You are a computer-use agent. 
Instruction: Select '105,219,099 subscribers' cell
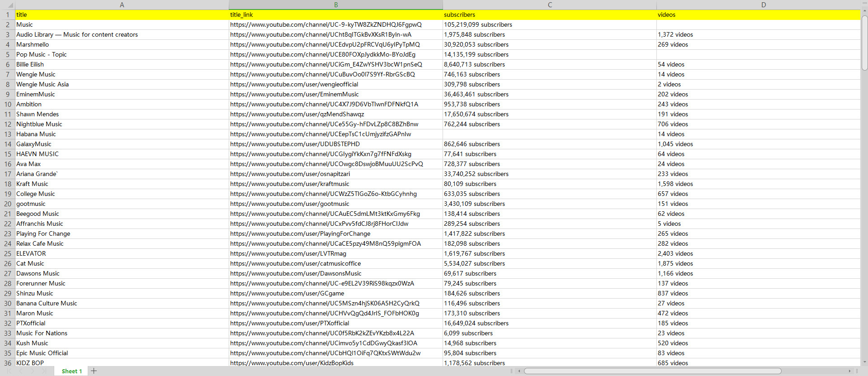point(550,24)
